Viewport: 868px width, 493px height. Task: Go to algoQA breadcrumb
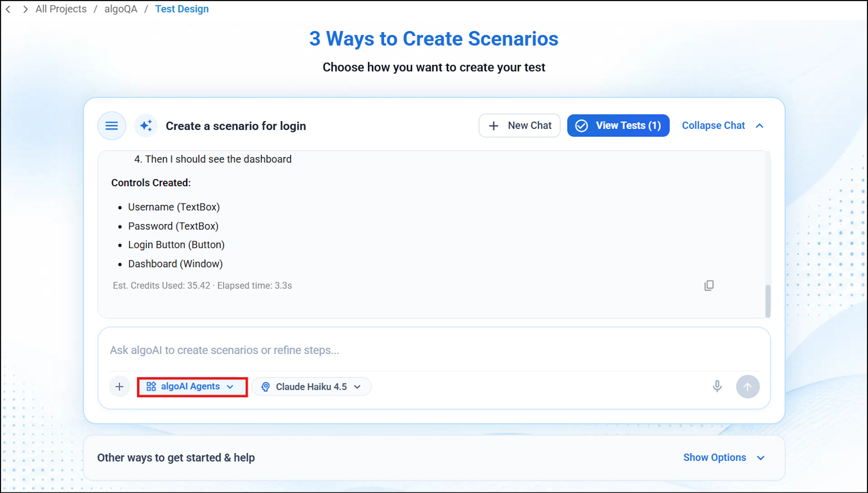click(x=121, y=9)
